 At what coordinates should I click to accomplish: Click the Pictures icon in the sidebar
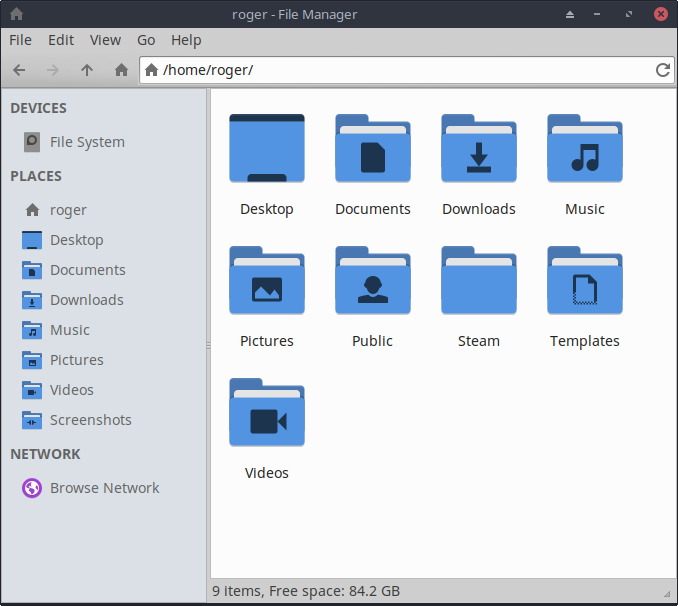pyautogui.click(x=32, y=360)
